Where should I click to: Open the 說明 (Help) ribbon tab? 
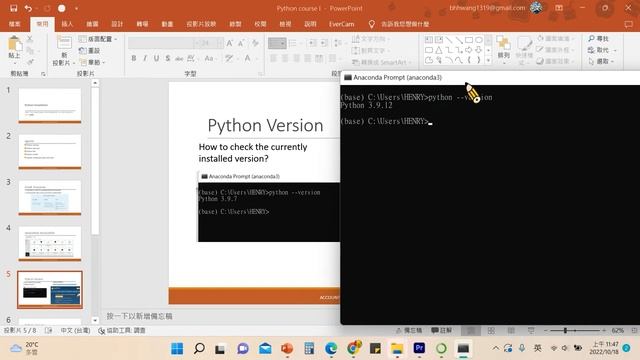310,24
